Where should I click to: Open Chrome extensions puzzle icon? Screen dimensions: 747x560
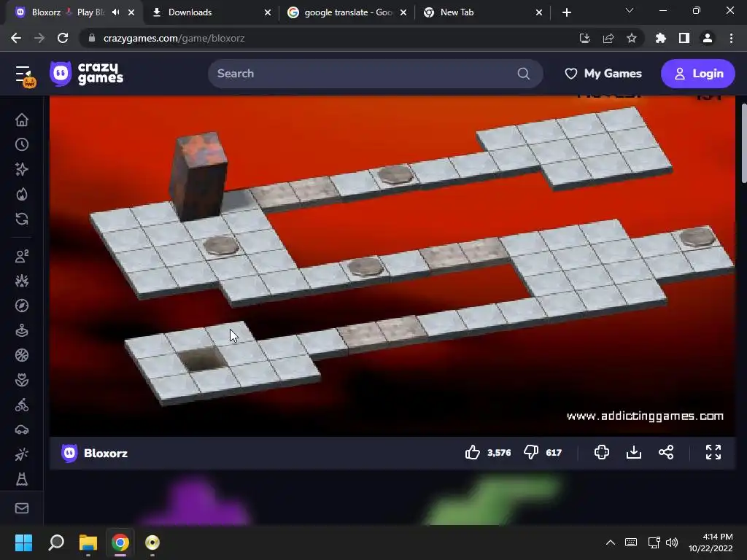(660, 38)
